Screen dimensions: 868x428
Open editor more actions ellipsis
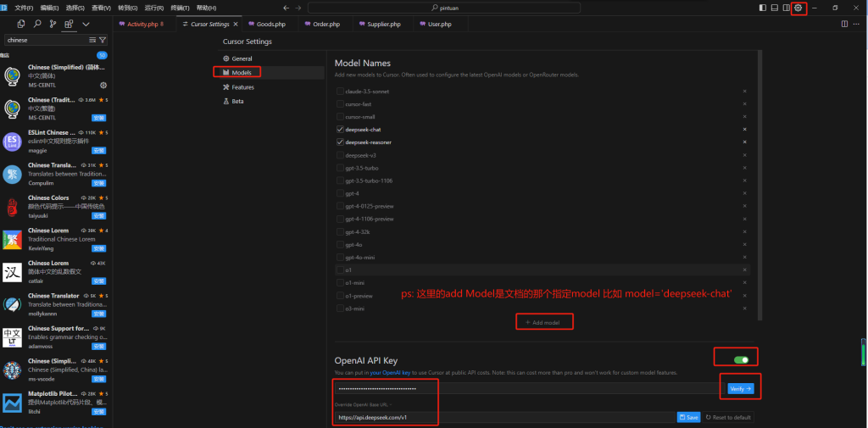[857, 24]
